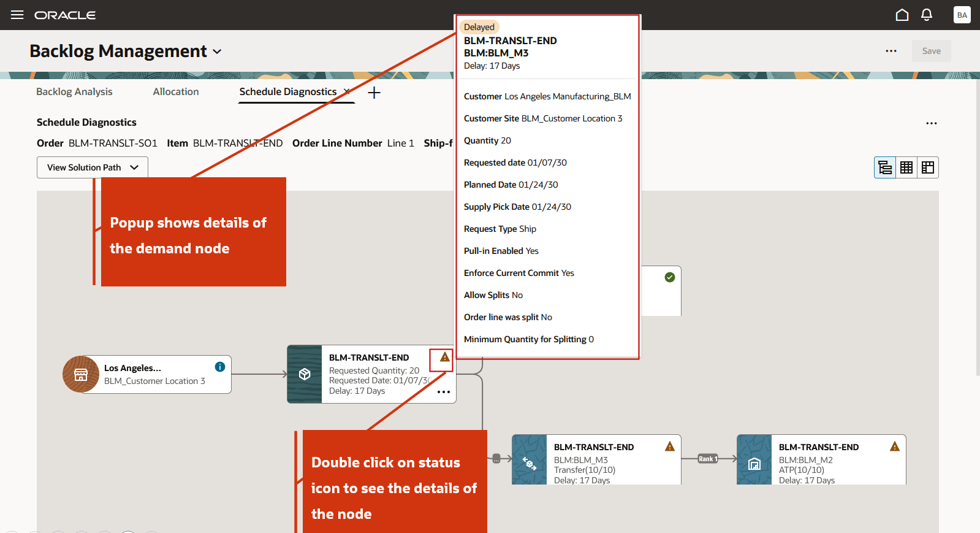
Task: Click Order Line Number Line 1 value
Action: click(x=401, y=143)
